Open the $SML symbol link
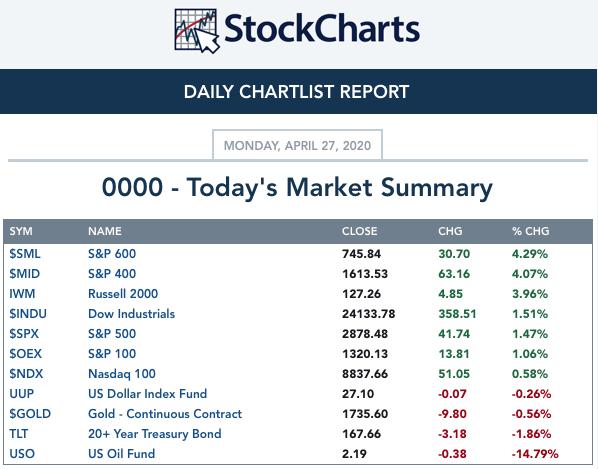Image resolution: width=598 pixels, height=469 pixels. (x=25, y=254)
